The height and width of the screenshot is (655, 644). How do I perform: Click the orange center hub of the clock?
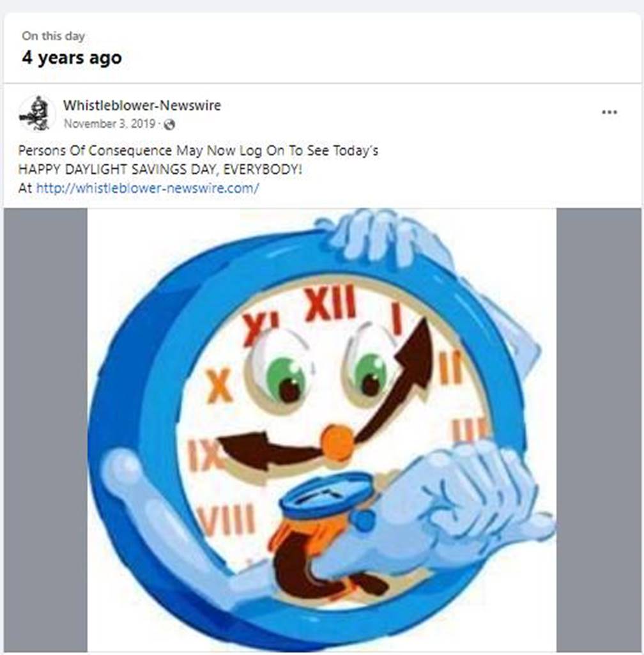point(338,443)
